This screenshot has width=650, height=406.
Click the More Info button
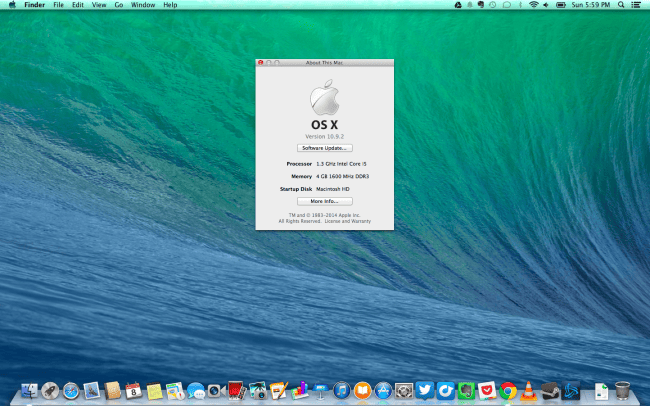pyautogui.click(x=324, y=201)
